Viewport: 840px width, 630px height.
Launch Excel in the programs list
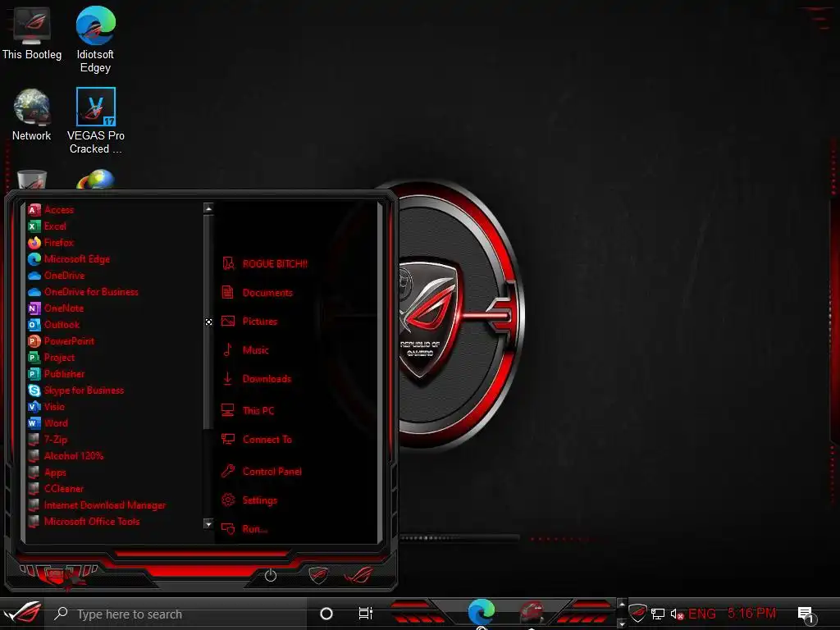[47, 226]
